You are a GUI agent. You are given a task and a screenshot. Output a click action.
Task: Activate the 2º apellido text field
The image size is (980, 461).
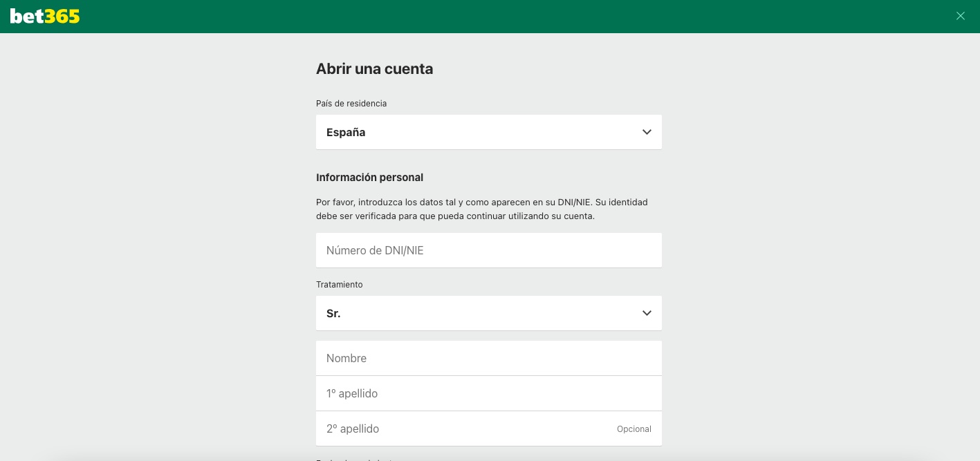coord(463,429)
